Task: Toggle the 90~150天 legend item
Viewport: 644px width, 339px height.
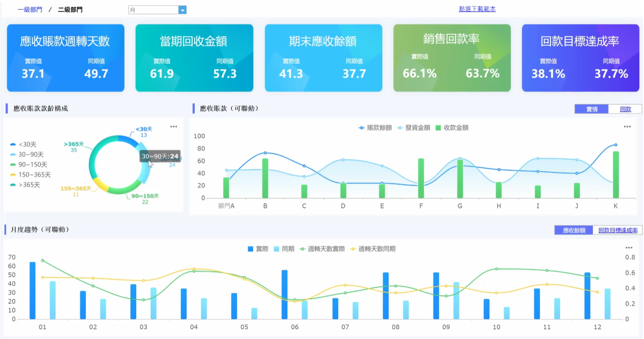Action: click(29, 165)
